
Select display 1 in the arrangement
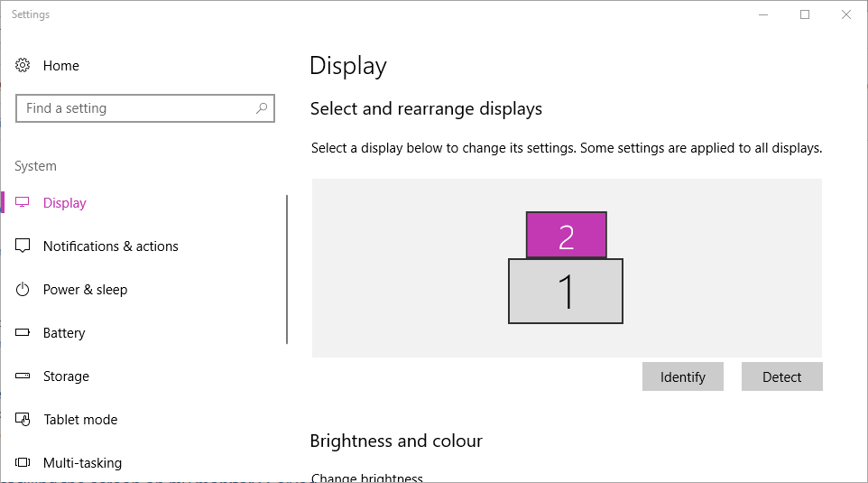tap(566, 292)
